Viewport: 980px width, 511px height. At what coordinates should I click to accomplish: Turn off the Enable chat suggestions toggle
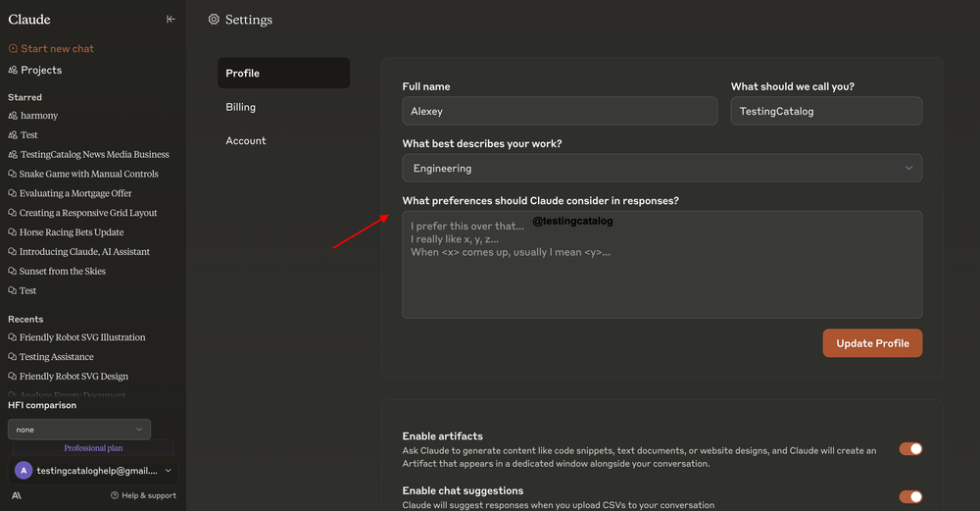(x=910, y=497)
